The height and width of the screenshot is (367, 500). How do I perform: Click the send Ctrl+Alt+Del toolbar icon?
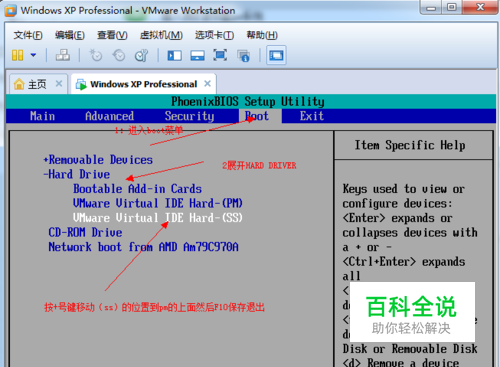[63, 55]
